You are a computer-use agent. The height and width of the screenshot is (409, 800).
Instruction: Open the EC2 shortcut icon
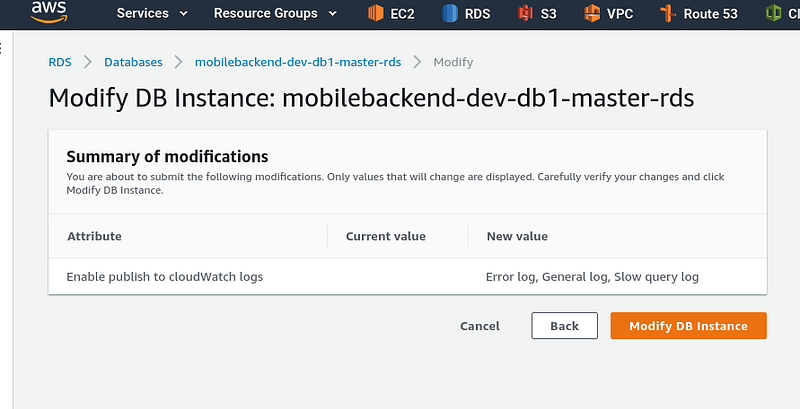coord(376,13)
